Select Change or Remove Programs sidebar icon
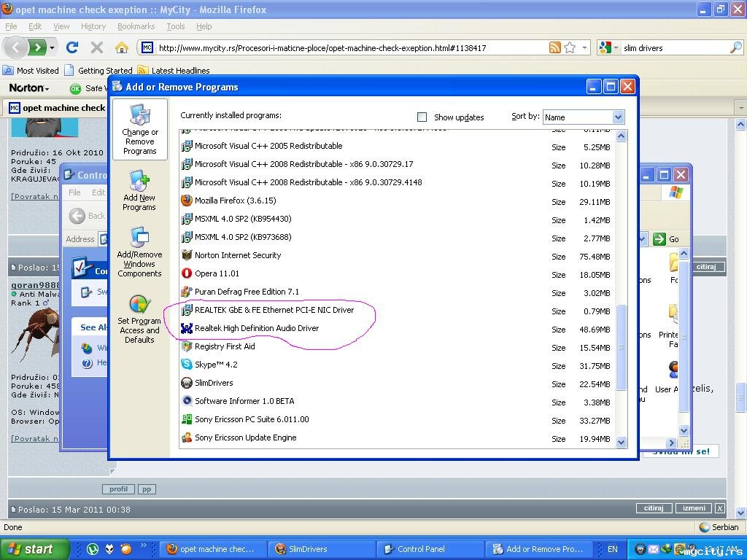This screenshot has height=560, width=747. (139, 129)
